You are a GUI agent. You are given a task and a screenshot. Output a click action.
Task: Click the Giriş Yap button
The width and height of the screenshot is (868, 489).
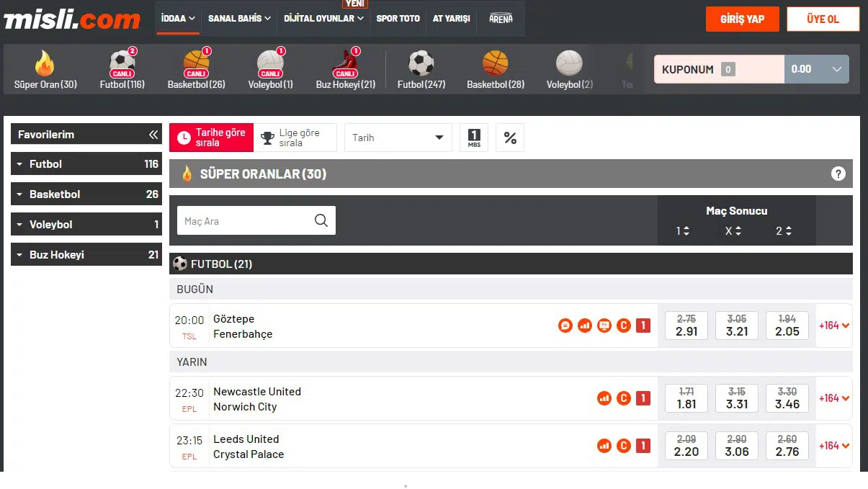[x=742, y=19]
